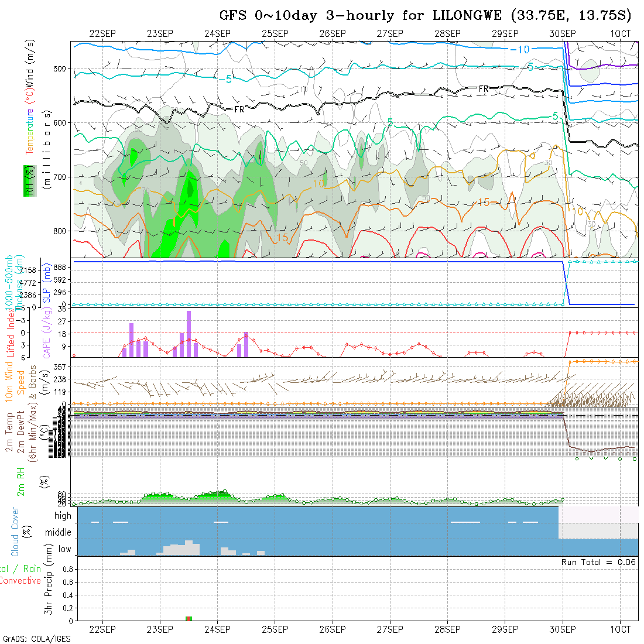The height and width of the screenshot is (644, 644).
Task: Click the 'low' cloud cover label
Action: pyautogui.click(x=64, y=549)
